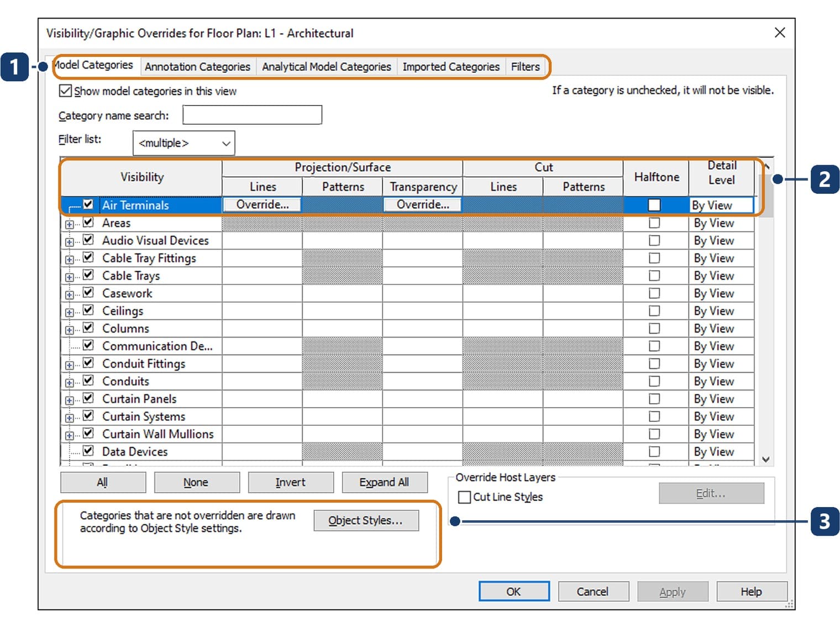840x628 pixels.
Task: Open Help for this dialog
Action: click(752, 592)
